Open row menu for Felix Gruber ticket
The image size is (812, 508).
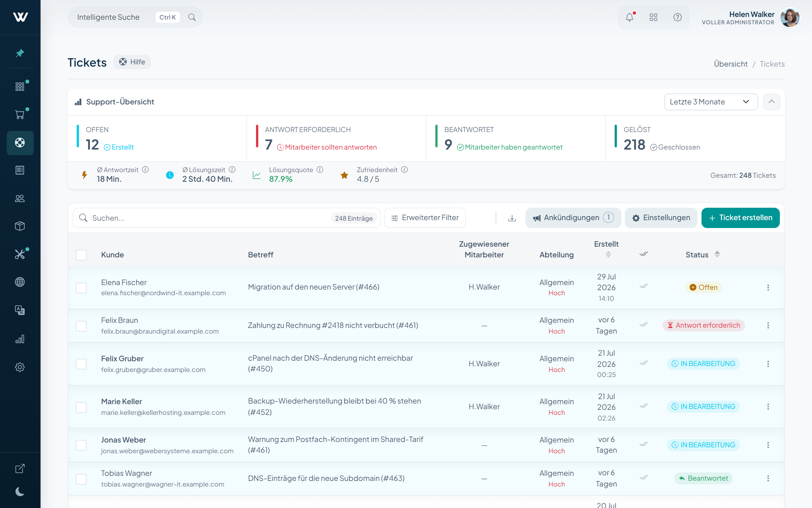(x=768, y=364)
